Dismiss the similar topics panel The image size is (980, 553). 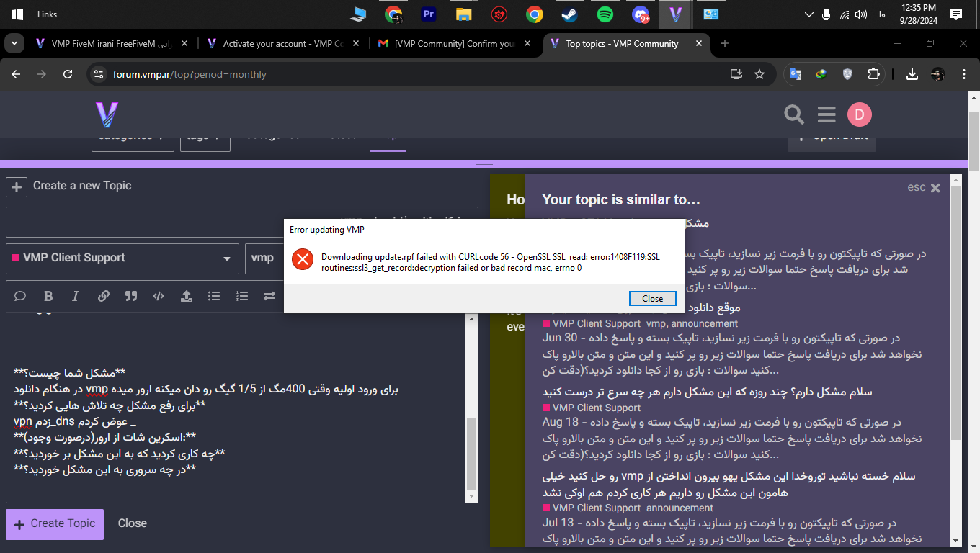coord(935,188)
